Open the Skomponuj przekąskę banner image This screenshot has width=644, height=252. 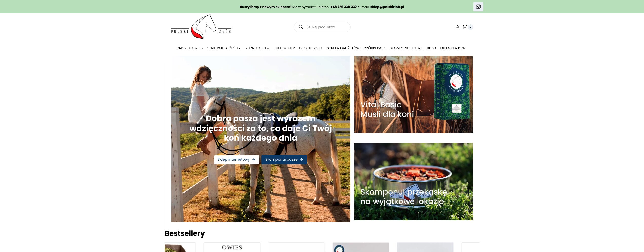413,182
